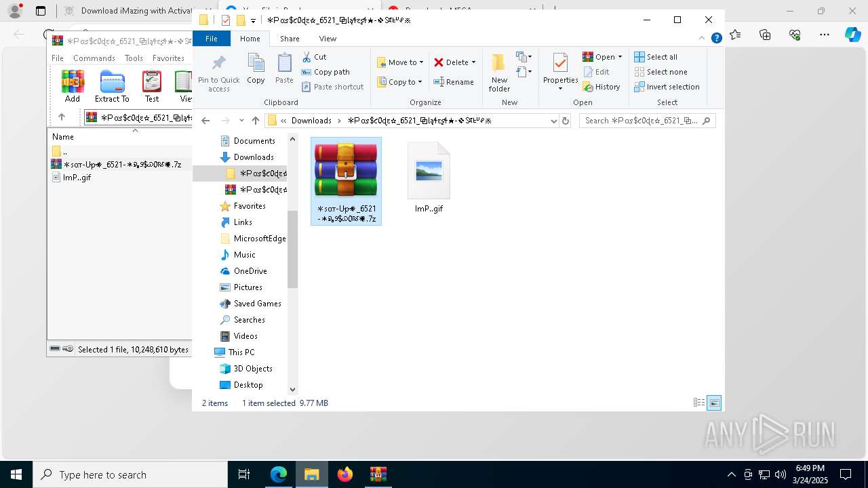The height and width of the screenshot is (488, 868).
Task: Click the Explorer search box
Action: [x=648, y=121]
